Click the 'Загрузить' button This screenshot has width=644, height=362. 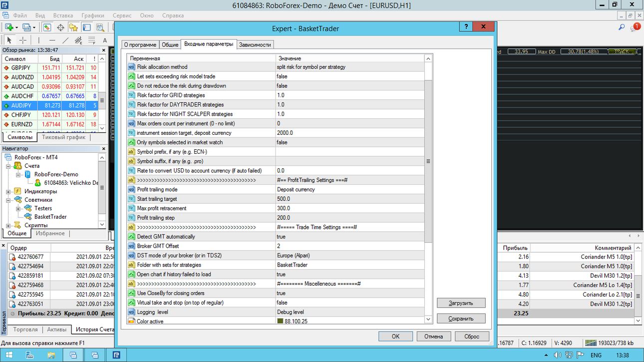461,303
